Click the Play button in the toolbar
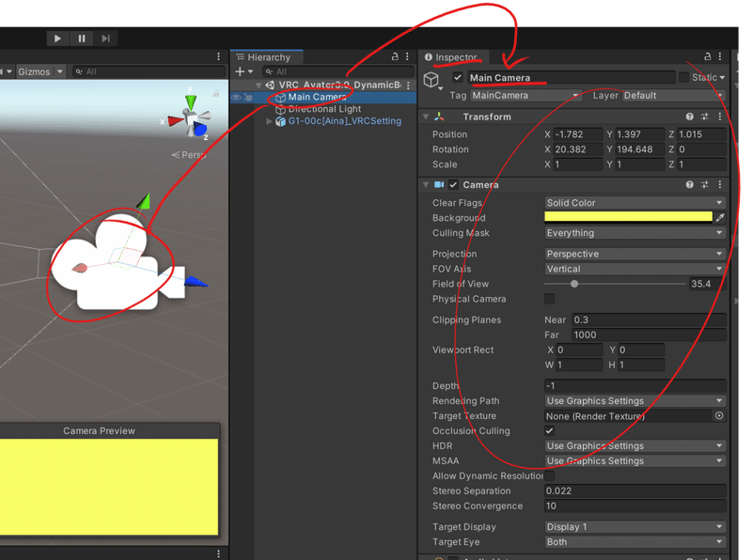 57,39
